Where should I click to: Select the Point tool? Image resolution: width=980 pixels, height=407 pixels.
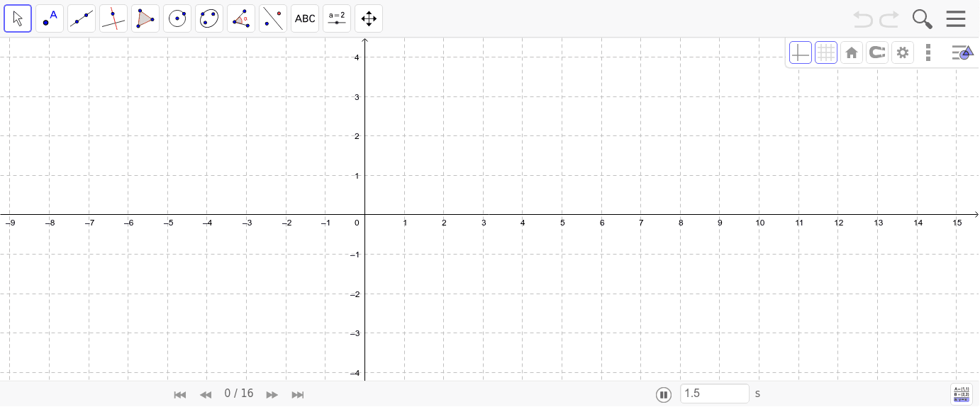point(50,18)
